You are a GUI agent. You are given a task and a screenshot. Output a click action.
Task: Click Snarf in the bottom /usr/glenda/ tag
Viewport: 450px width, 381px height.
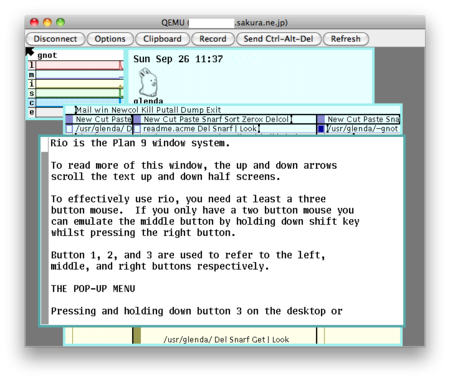click(x=239, y=340)
